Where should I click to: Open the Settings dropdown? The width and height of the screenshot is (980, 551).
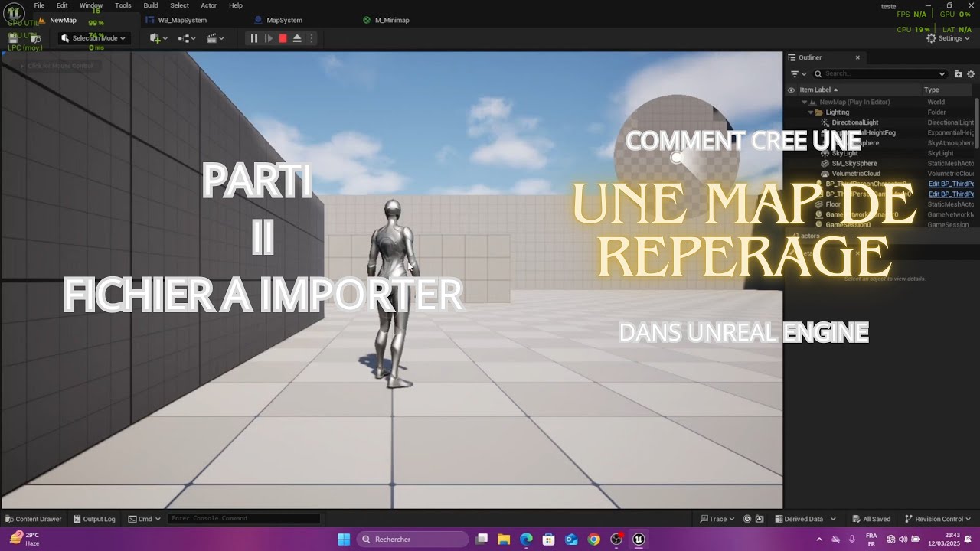(x=948, y=38)
